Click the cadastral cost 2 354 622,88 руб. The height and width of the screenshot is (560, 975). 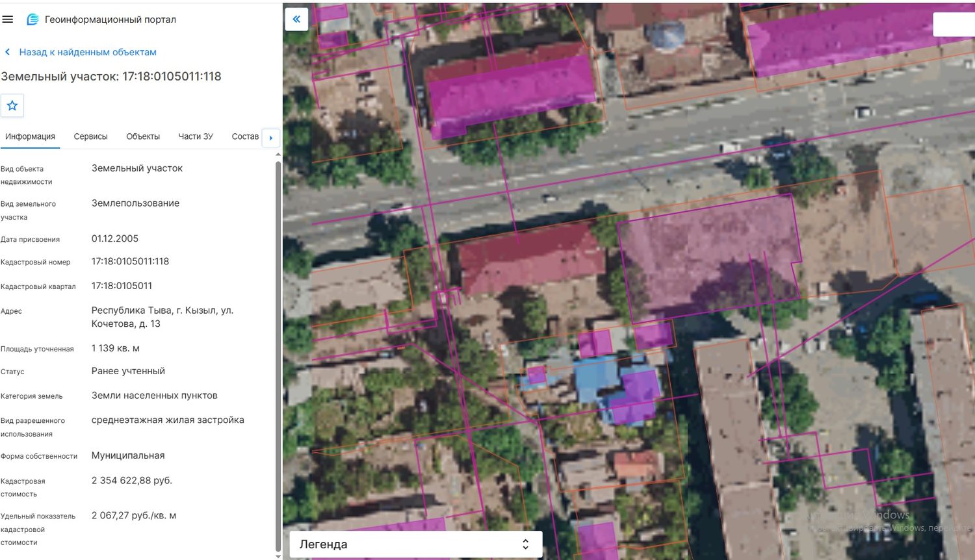[x=132, y=481]
